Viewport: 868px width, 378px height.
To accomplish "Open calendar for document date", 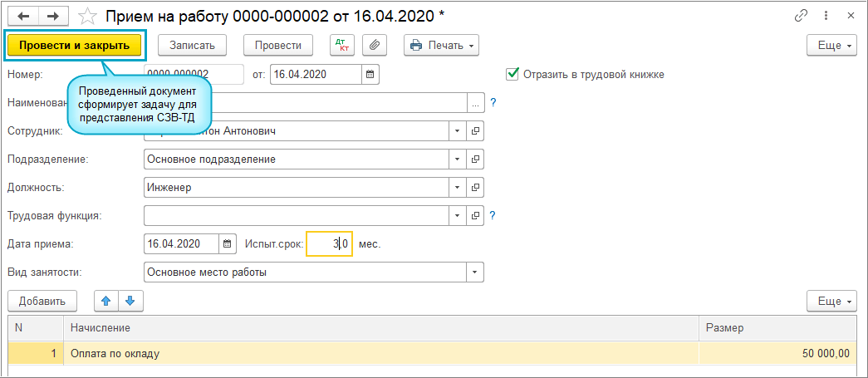I will point(370,74).
